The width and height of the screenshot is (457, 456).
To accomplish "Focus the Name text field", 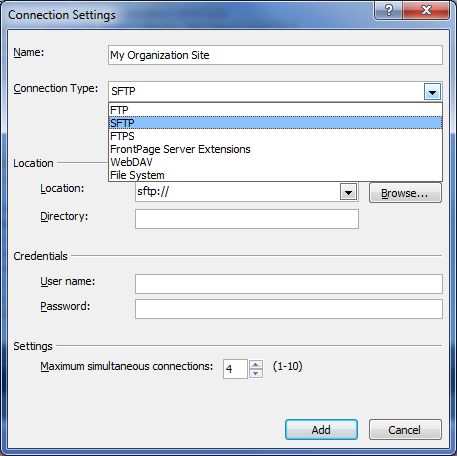I will point(275,55).
